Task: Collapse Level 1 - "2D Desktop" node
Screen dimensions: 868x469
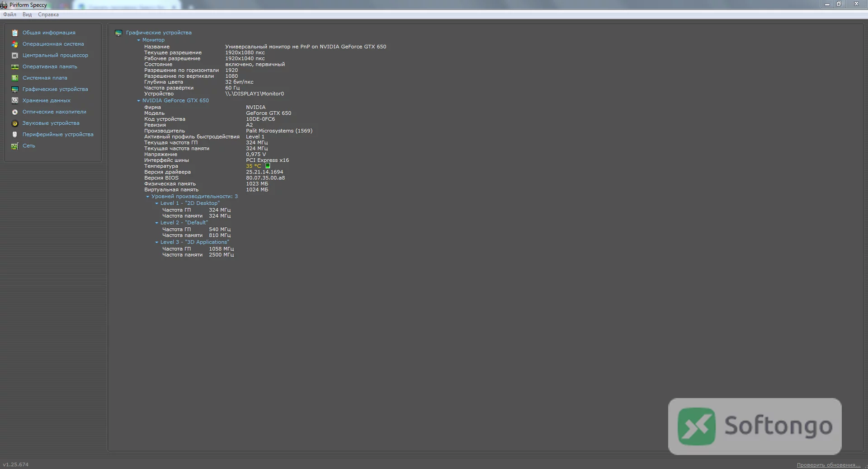Action: click(157, 203)
